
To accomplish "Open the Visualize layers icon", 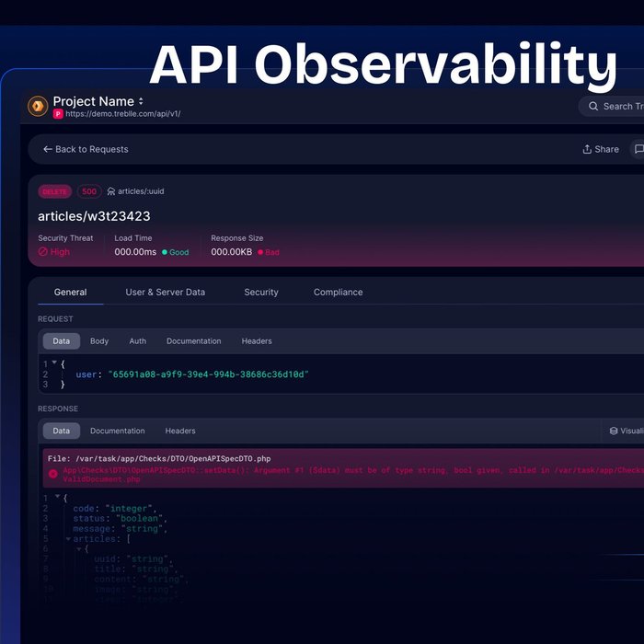I will pos(614,431).
